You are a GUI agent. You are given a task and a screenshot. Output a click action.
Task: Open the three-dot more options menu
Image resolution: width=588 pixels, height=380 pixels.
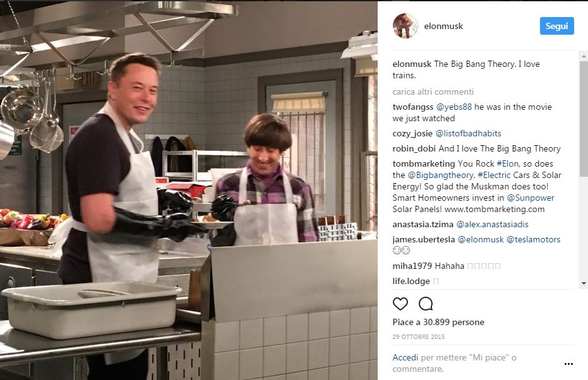coord(568,364)
